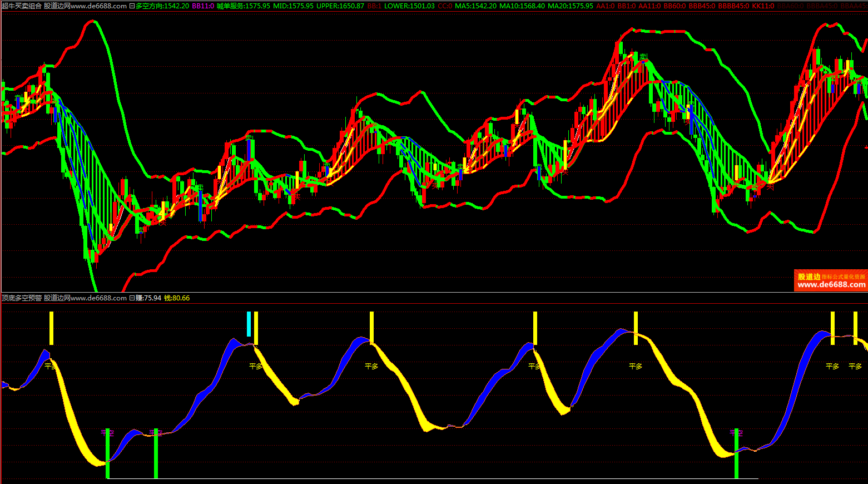The width and height of the screenshot is (868, 484).
Task: Click the cyan signal bar in lower panel
Action: tap(249, 324)
